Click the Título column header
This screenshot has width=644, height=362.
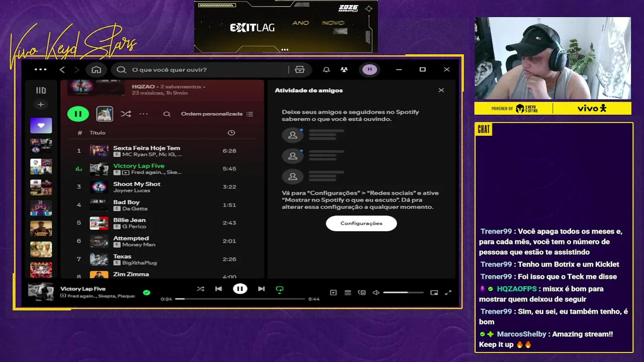(x=98, y=133)
